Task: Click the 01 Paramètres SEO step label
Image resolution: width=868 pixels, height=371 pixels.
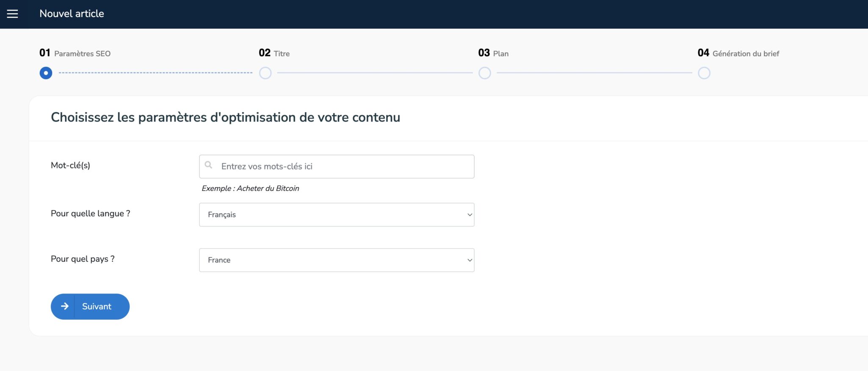Action: tap(75, 53)
